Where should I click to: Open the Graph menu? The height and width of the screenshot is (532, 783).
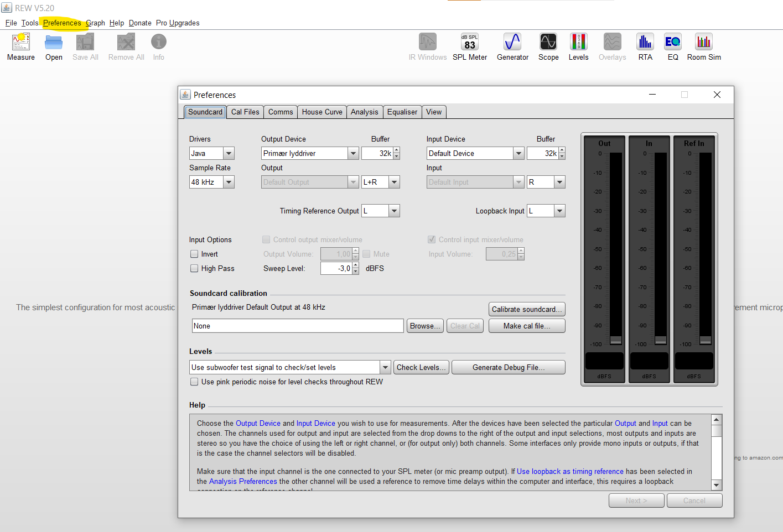point(95,23)
